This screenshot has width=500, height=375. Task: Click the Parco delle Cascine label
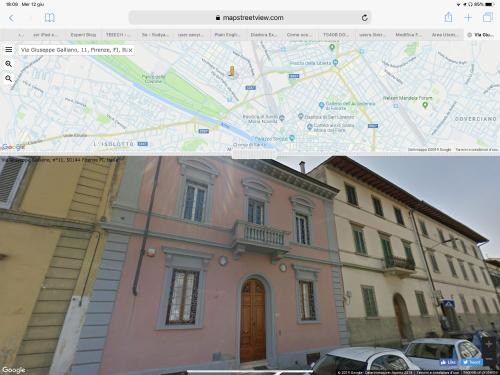tap(153, 79)
